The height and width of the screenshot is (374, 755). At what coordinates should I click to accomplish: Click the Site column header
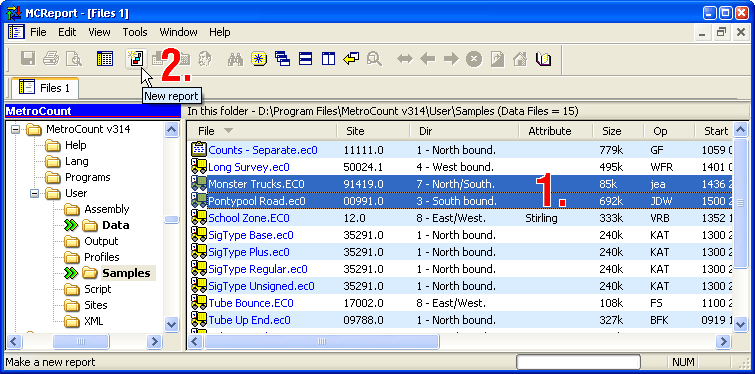[x=373, y=131]
